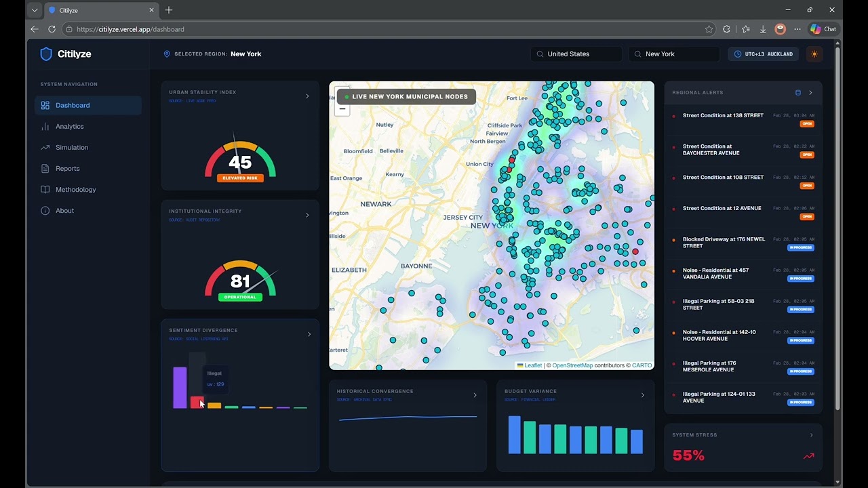868x488 pixels.
Task: Click the Methodology book icon in sidebar
Action: [x=45, y=189]
